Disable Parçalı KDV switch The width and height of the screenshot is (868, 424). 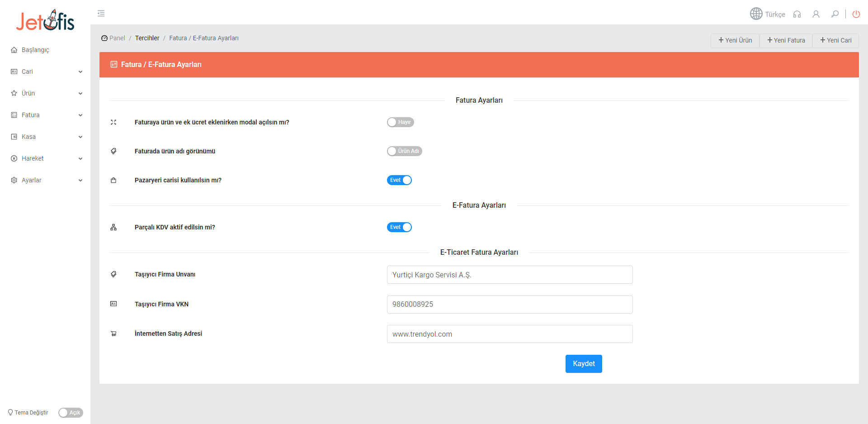[399, 227]
